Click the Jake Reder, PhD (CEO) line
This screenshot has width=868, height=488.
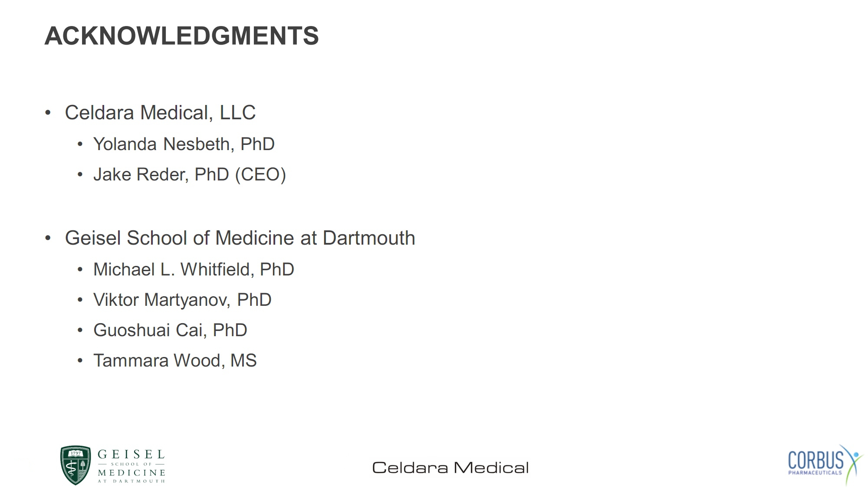click(x=190, y=174)
